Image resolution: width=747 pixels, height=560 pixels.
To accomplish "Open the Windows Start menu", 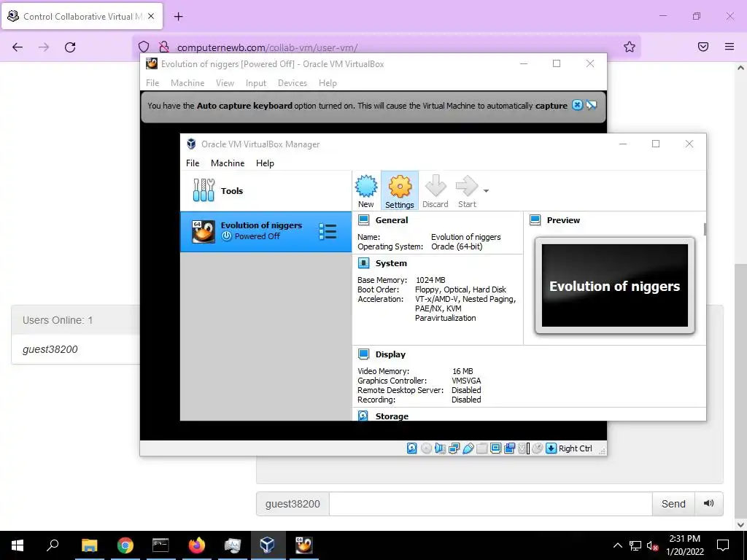I will coord(18,545).
